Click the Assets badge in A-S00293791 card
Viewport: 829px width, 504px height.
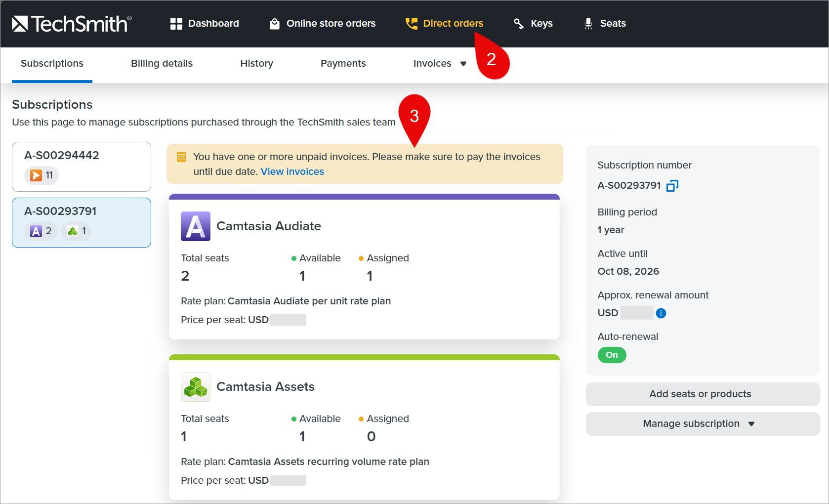pyautogui.click(x=77, y=231)
